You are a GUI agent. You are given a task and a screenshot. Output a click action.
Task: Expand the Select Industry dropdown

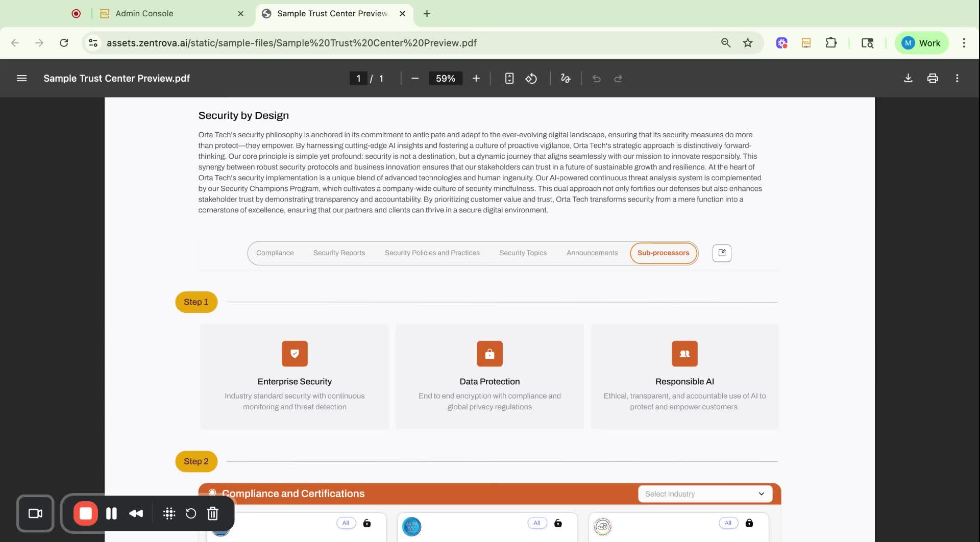pos(705,494)
